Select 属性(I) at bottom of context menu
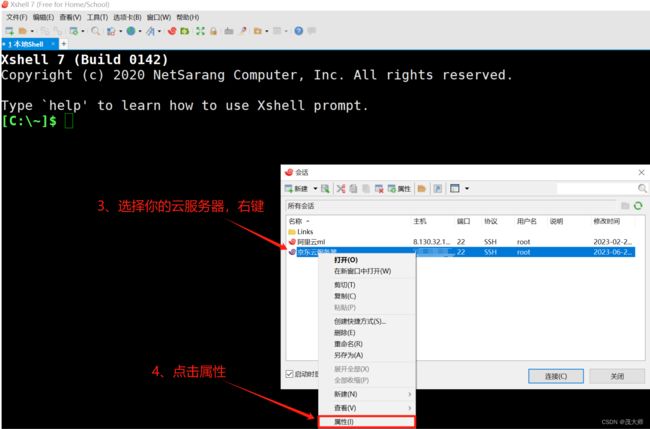 pyautogui.click(x=367, y=422)
